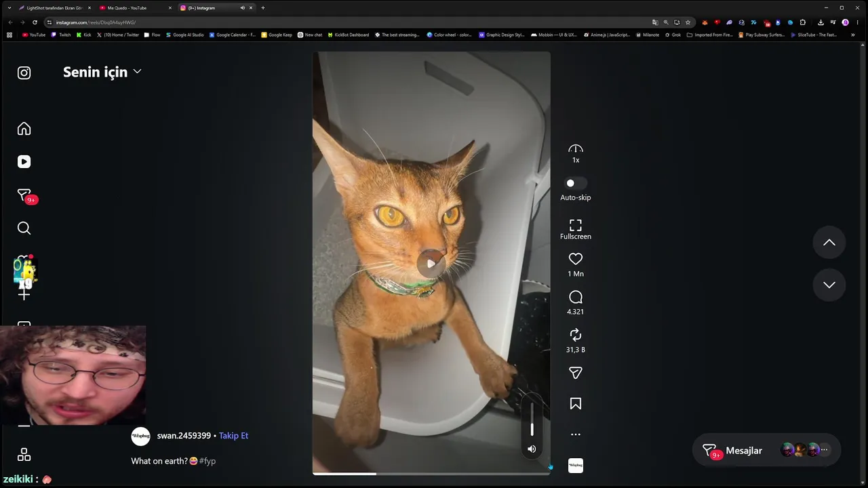Click the zoom magnifier icon in address bar

click(x=666, y=22)
